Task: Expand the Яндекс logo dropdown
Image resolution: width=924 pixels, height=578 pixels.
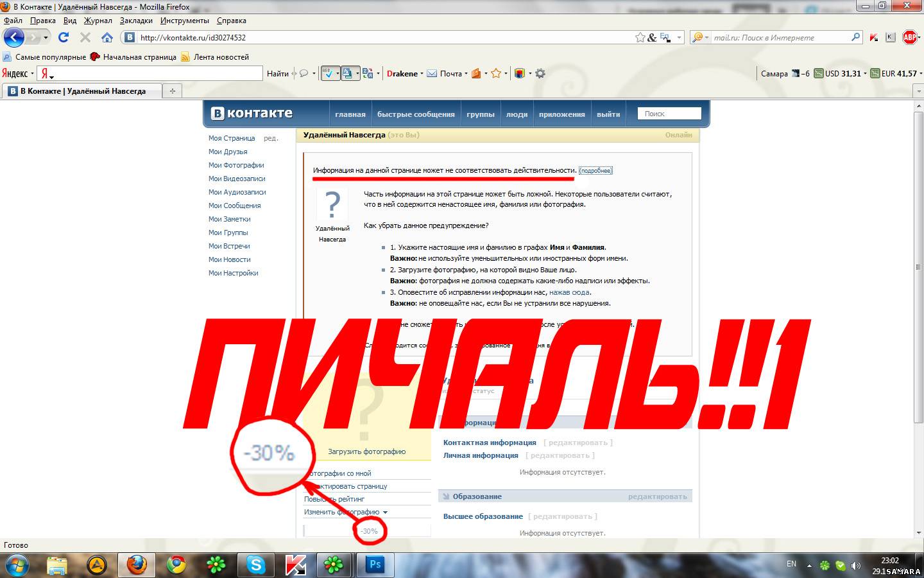Action: click(x=32, y=73)
